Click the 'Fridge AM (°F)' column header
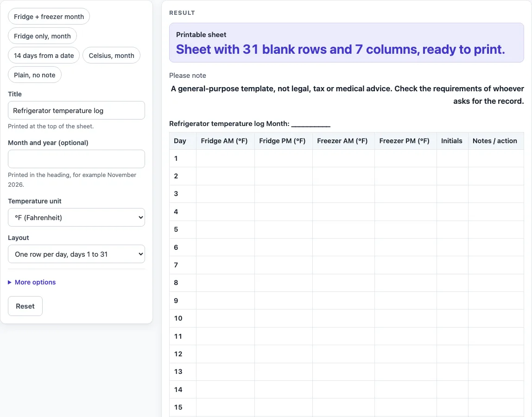Viewport: 532px width, 417px height. 224,141
